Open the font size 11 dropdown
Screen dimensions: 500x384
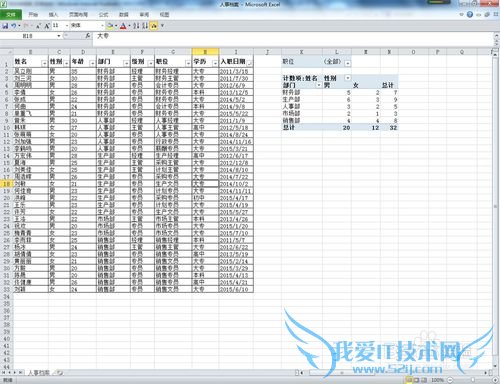67,26
